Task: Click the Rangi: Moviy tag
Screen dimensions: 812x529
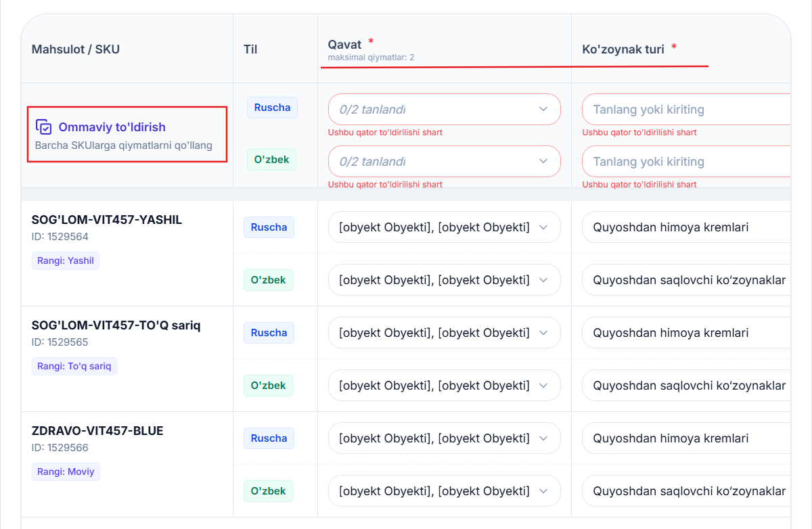Action: [66, 471]
